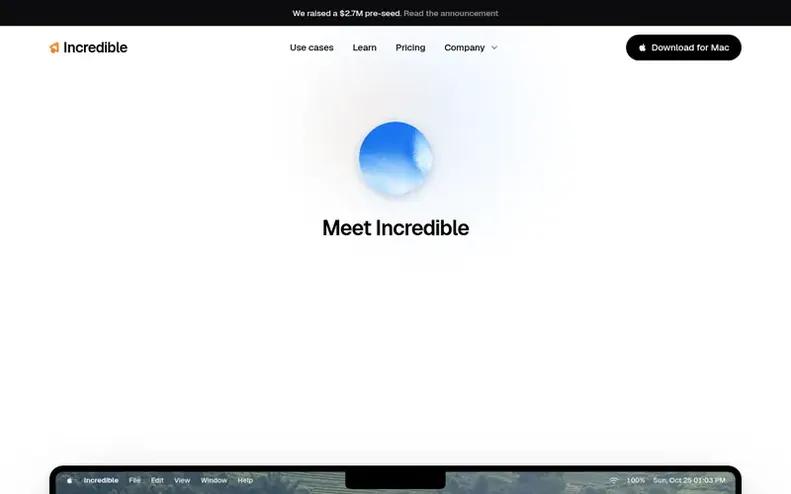Click the Download for Mac button

click(x=684, y=47)
